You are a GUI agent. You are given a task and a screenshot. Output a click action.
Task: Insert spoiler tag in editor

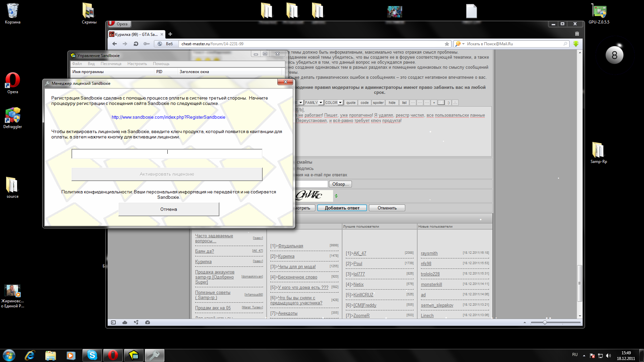click(x=378, y=103)
